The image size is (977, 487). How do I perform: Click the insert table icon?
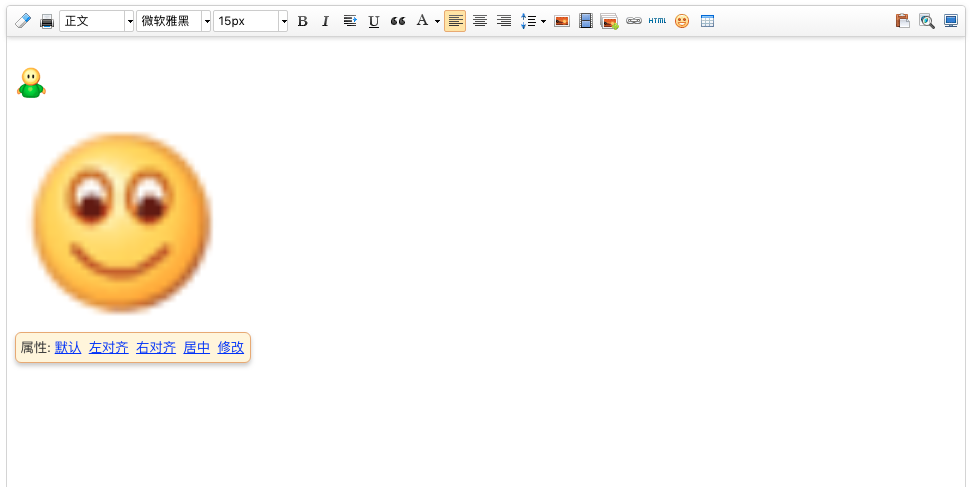tap(707, 21)
